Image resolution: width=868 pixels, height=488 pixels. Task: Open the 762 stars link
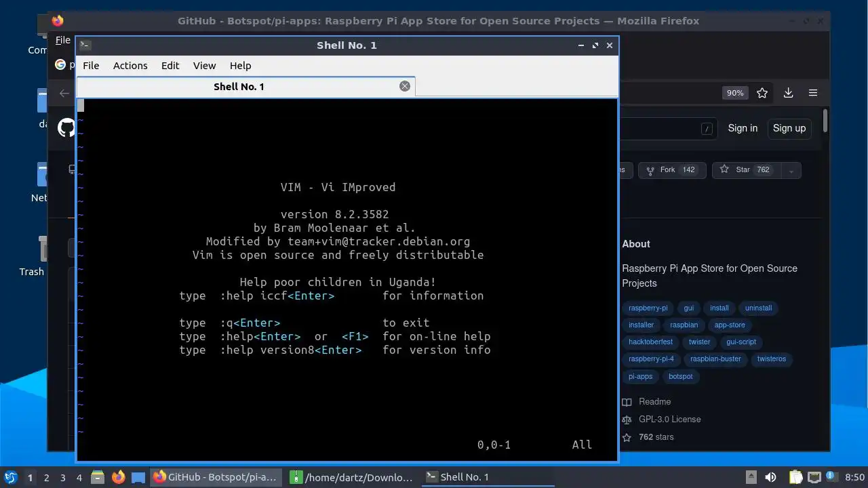tap(656, 437)
